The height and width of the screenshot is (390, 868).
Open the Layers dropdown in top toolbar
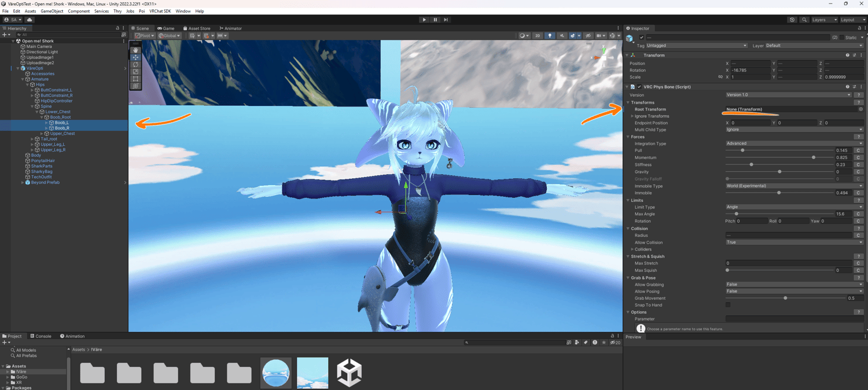point(825,20)
